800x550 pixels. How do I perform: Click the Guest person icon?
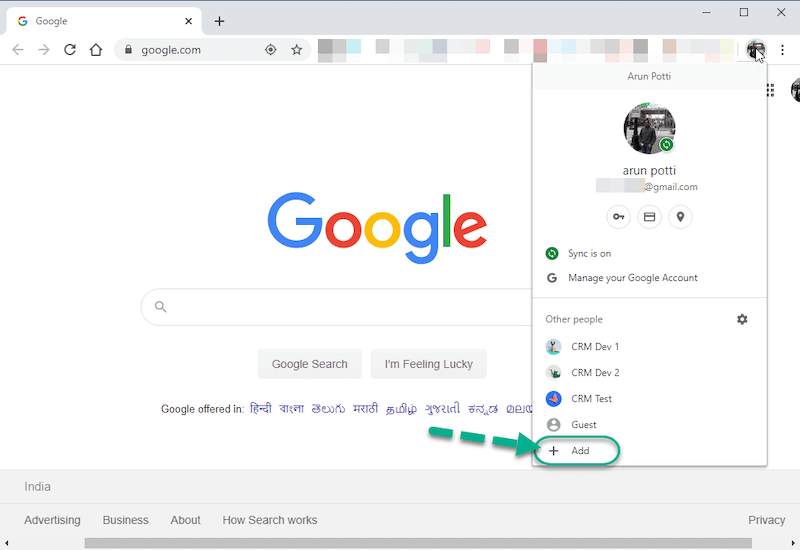[554, 424]
